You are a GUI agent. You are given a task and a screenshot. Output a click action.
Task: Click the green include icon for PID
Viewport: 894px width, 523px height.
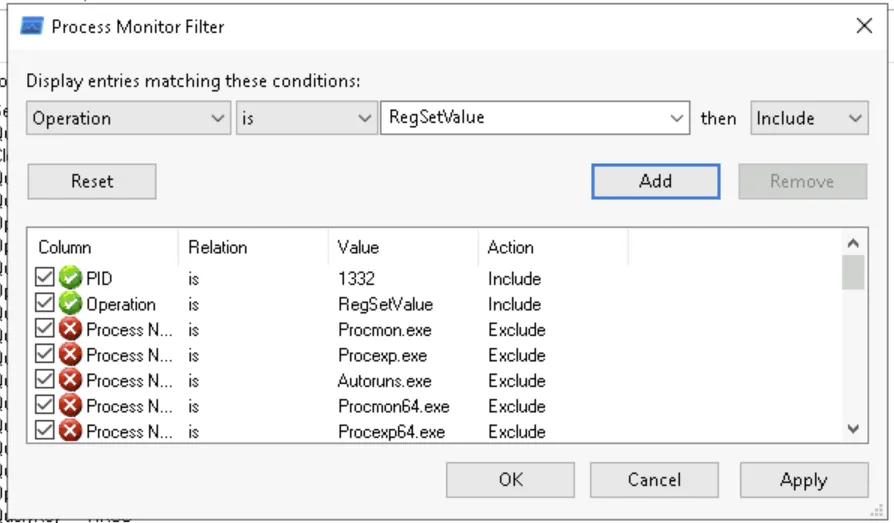(70, 278)
